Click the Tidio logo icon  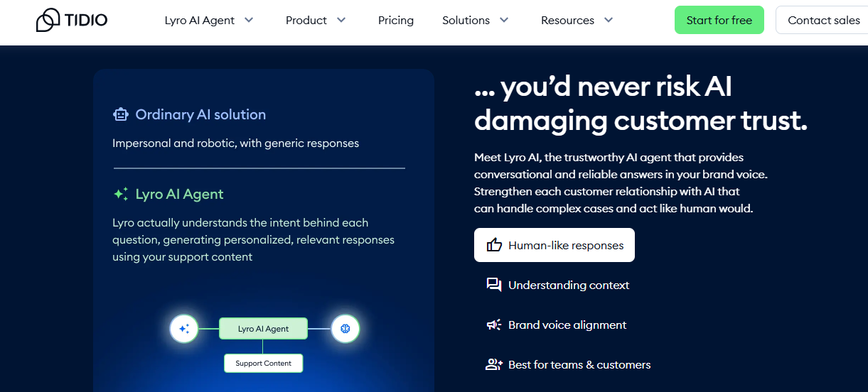click(x=48, y=20)
